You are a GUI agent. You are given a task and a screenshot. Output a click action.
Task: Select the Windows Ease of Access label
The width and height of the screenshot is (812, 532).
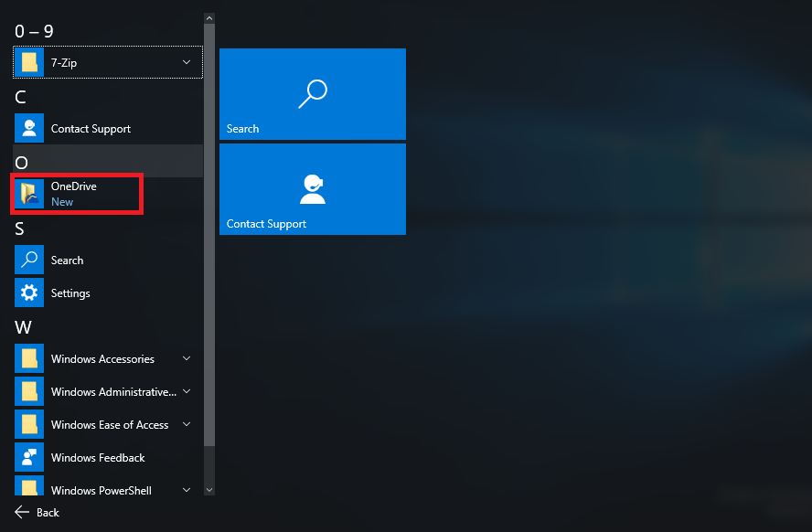pyautogui.click(x=110, y=424)
